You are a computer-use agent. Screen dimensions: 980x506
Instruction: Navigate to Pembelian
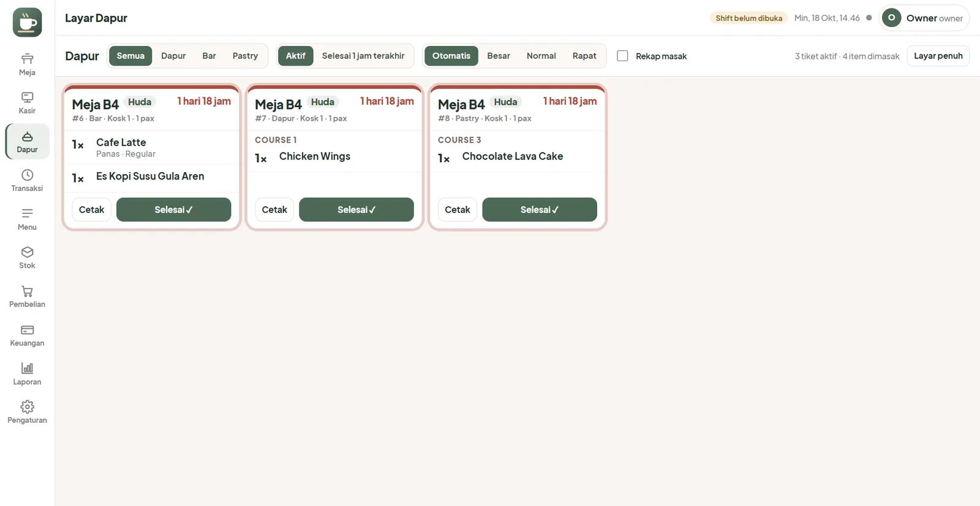pos(27,296)
